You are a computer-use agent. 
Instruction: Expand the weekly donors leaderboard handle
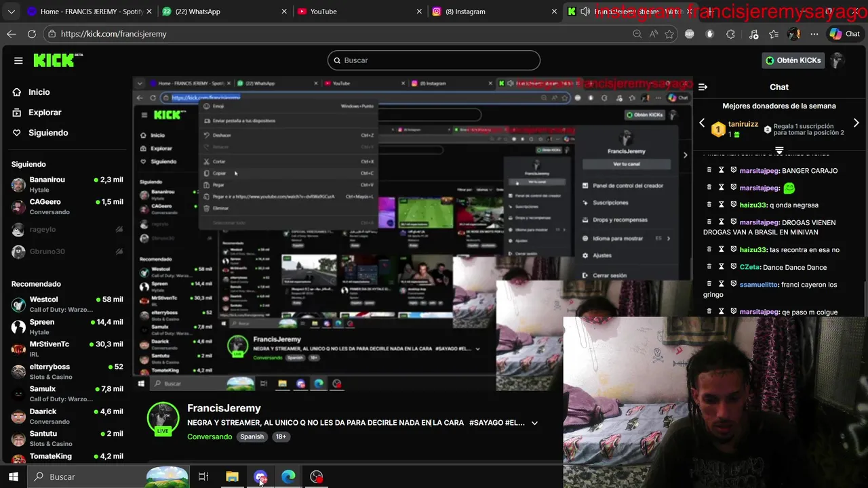[x=779, y=150]
